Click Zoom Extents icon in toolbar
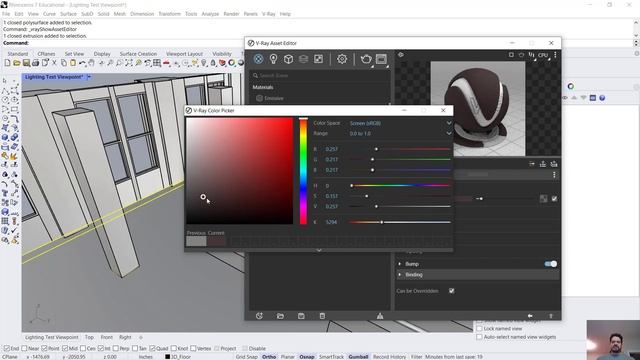The width and height of the screenshot is (640, 360). pos(129,63)
